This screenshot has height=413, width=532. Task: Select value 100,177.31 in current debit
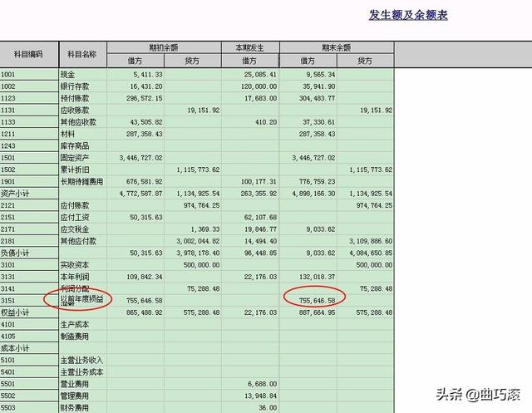(259, 182)
